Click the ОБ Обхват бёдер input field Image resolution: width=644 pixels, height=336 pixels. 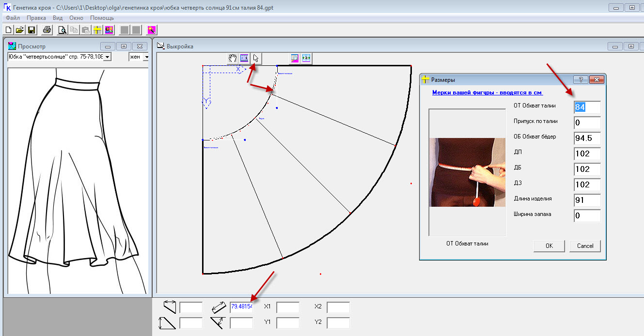tap(587, 138)
